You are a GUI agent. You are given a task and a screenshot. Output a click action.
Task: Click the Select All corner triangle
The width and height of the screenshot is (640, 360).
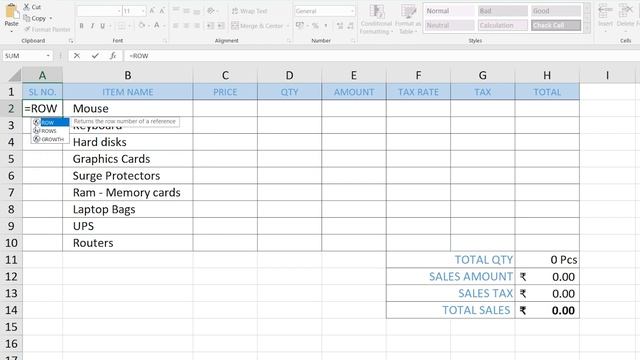tap(15, 76)
